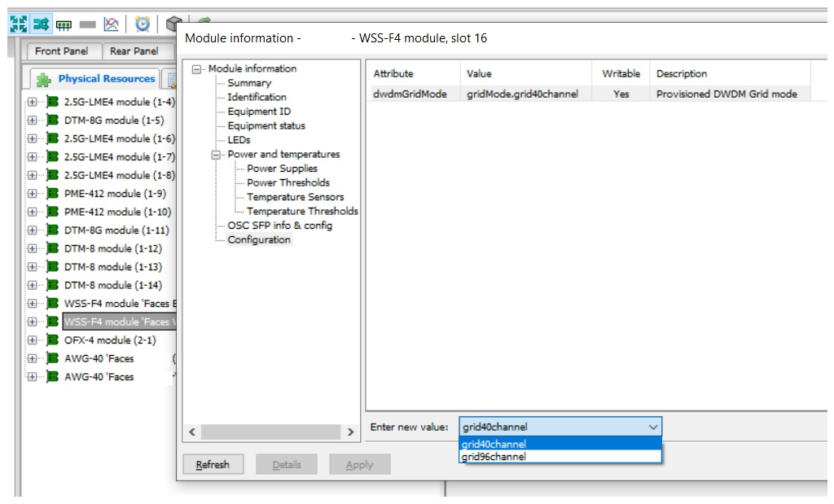Click the right arrow of the tree's horizontal scrollbar
The width and height of the screenshot is (834, 504).
click(x=350, y=432)
